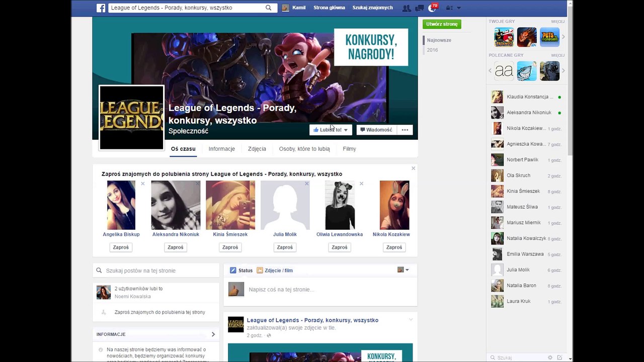This screenshot has height=362, width=644.
Task: Open Szukaj znajomych link
Action: 372,8
